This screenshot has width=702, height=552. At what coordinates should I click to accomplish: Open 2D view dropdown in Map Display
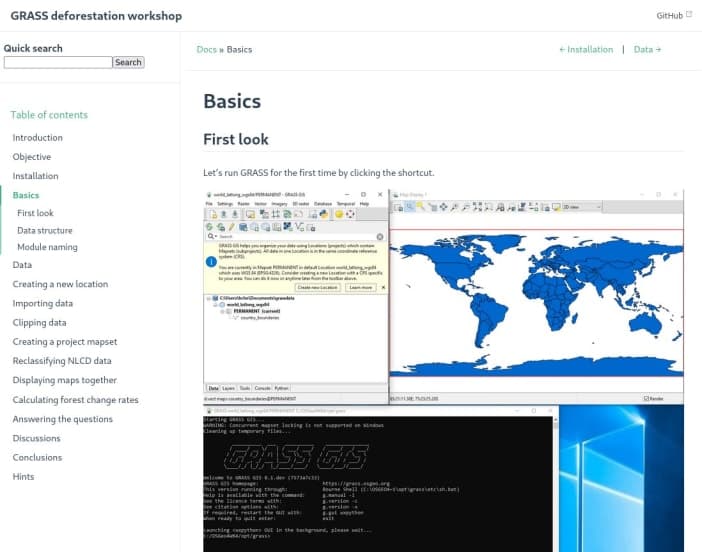point(582,207)
